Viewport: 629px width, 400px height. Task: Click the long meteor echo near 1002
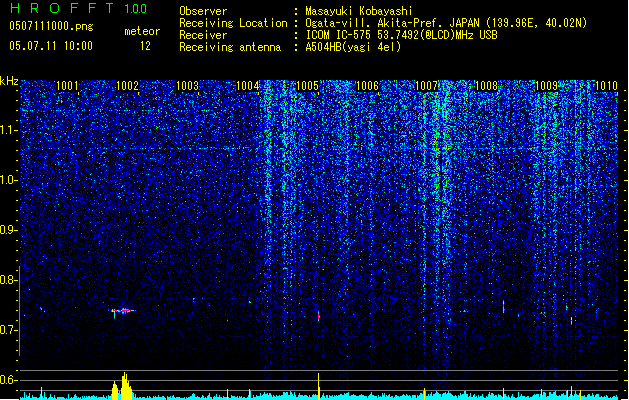coord(124,311)
